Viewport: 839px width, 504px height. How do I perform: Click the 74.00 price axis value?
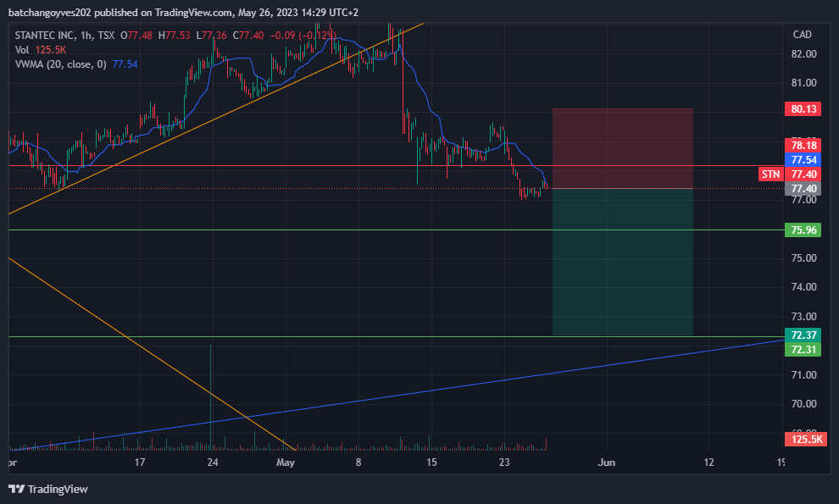(803, 287)
